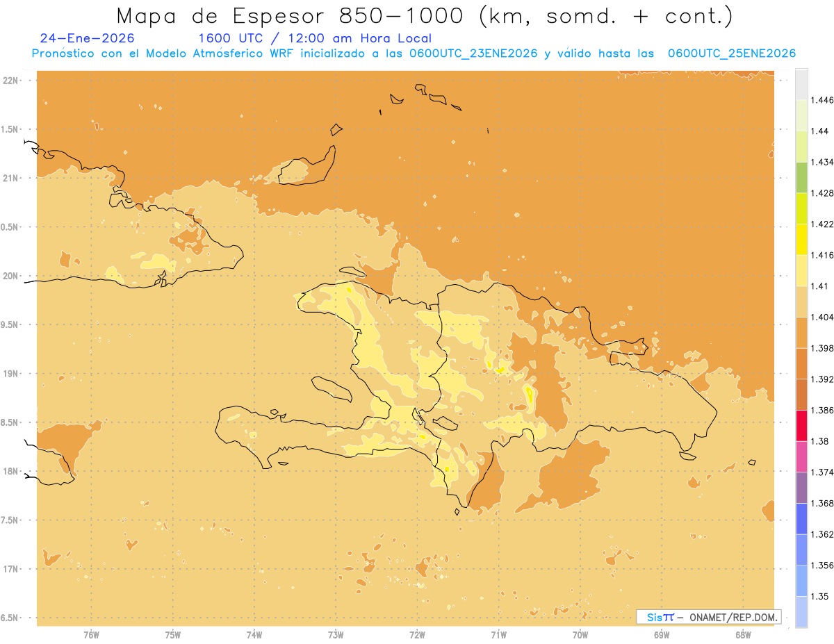Image resolution: width=834 pixels, height=644 pixels.
Task: Click the legend value "1.422"
Action: (x=821, y=224)
